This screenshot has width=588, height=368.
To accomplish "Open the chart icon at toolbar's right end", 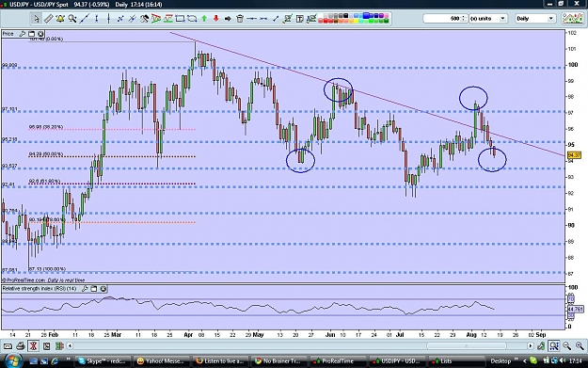I will click(x=572, y=19).
